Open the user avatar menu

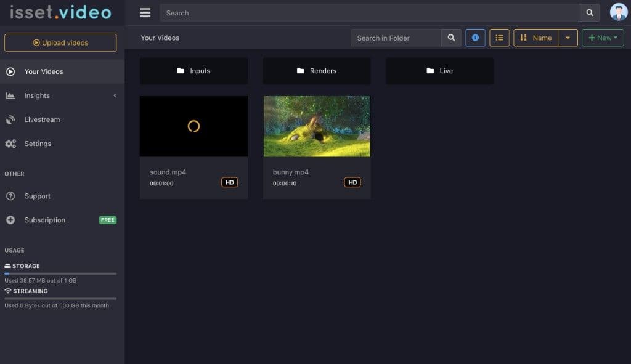pyautogui.click(x=619, y=12)
